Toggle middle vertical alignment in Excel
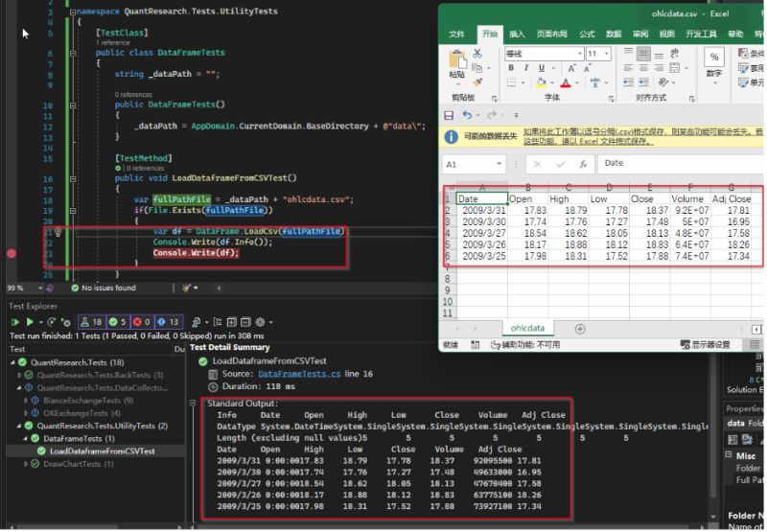767x532 pixels. tap(643, 53)
